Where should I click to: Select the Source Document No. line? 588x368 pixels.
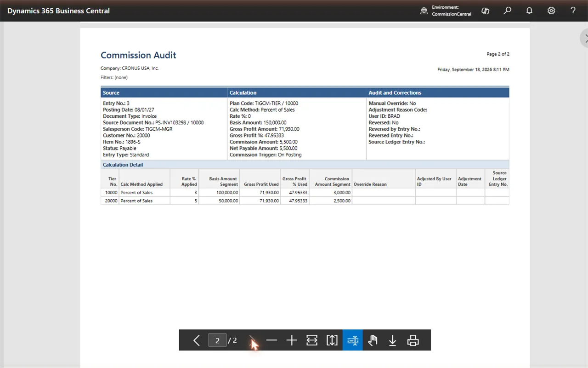(153, 123)
